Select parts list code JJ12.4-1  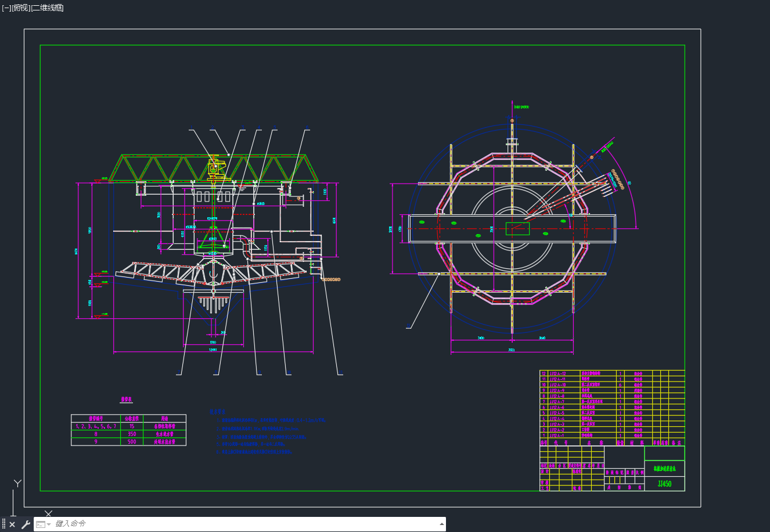(556, 436)
